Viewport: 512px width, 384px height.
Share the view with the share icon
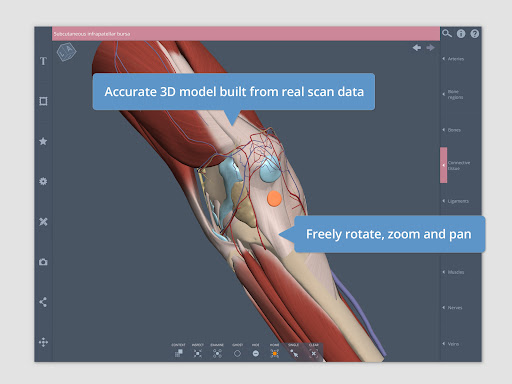(43, 302)
